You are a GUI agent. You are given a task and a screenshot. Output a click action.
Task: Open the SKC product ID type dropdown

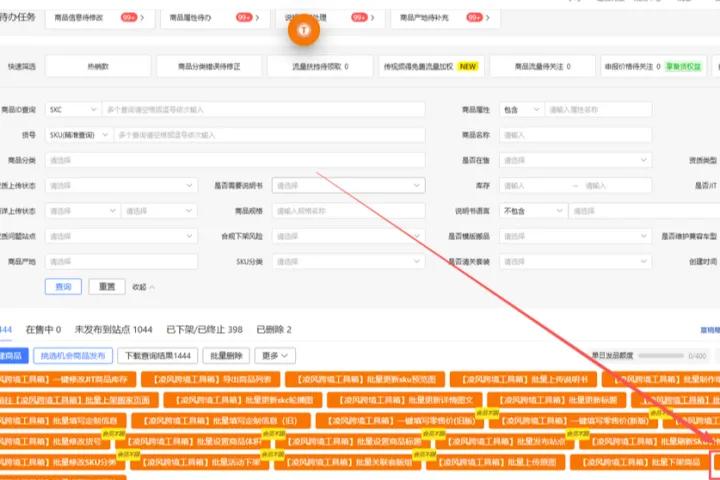click(73, 109)
